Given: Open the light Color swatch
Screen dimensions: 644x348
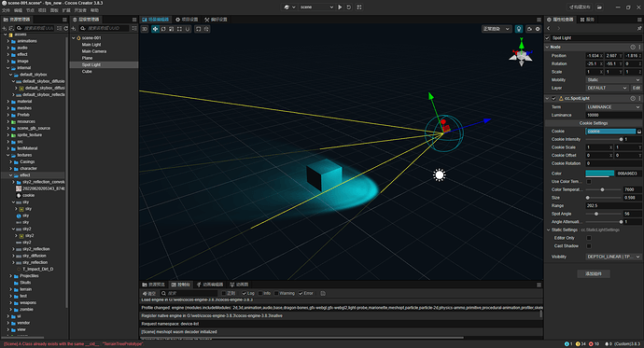Looking at the screenshot, I should tap(599, 174).
